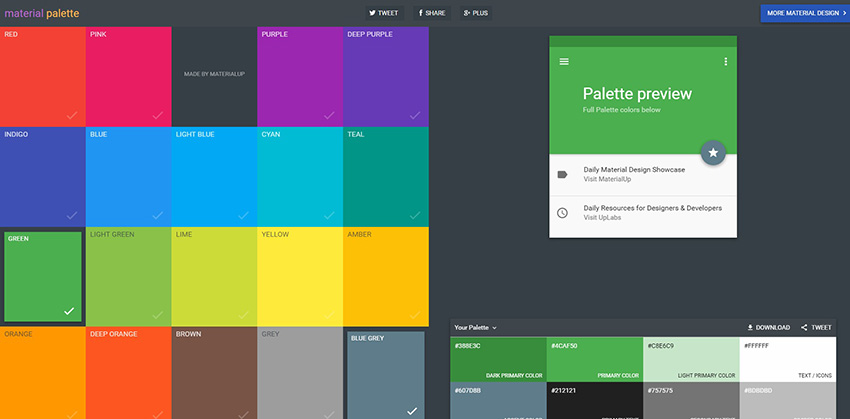
Task: Click the hamburger menu icon in preview
Action: [564, 62]
